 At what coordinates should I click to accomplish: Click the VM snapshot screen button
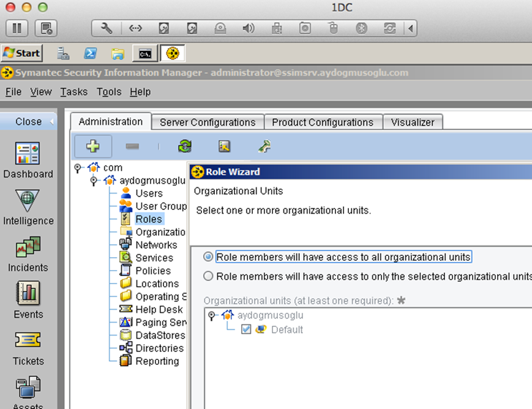pyautogui.click(x=46, y=28)
